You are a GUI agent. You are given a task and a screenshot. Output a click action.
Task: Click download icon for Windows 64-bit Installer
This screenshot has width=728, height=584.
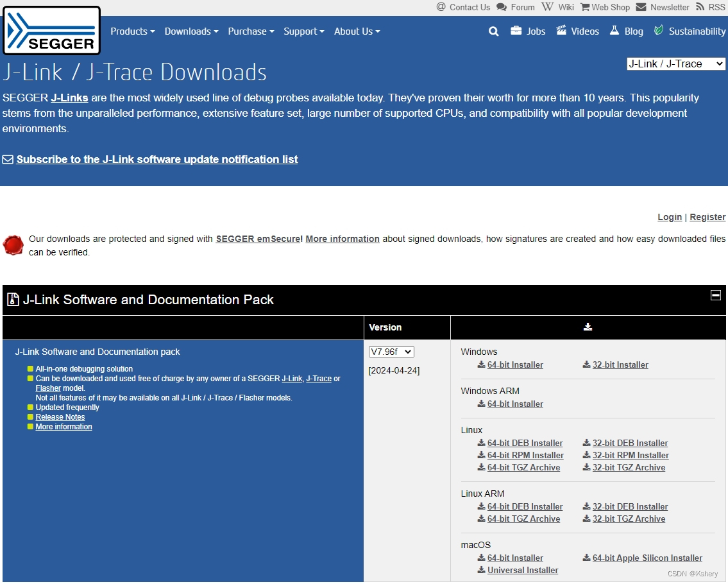click(x=482, y=365)
